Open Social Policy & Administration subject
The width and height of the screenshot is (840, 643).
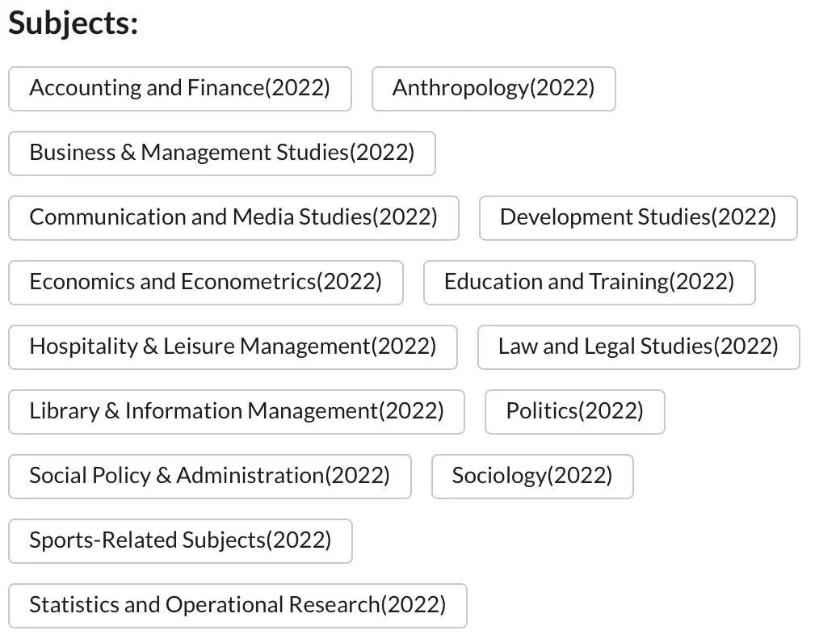point(209,476)
